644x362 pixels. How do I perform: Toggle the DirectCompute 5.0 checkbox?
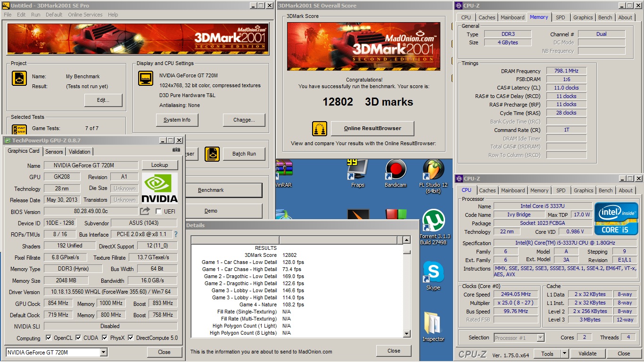[131, 338]
